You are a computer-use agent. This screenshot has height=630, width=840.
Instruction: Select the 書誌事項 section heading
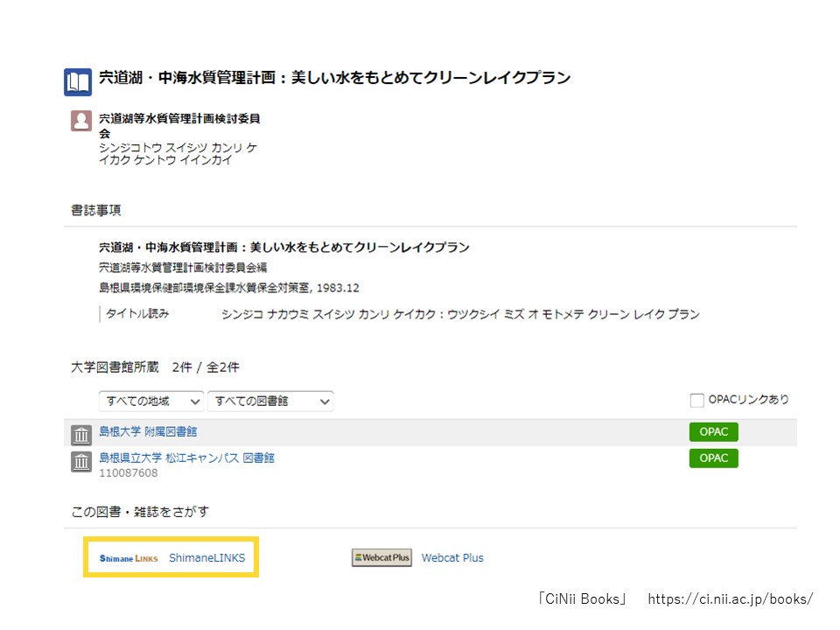pyautogui.click(x=96, y=210)
